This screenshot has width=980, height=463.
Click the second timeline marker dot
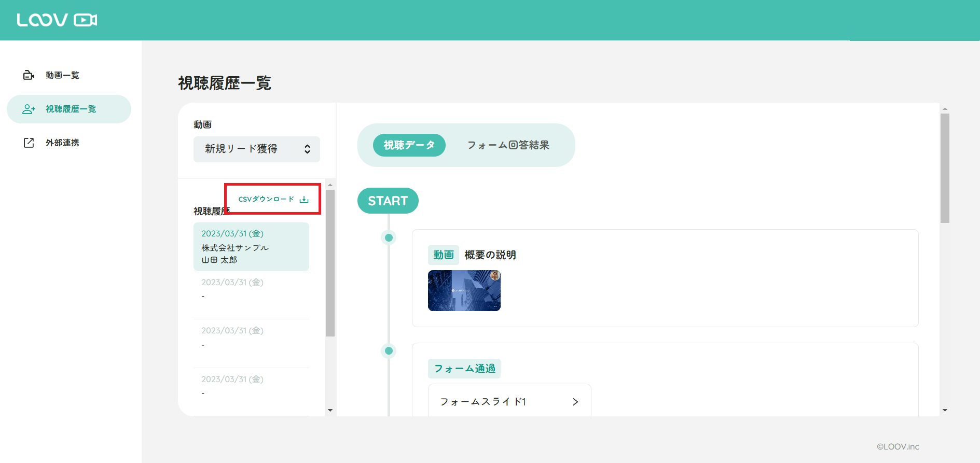[389, 351]
